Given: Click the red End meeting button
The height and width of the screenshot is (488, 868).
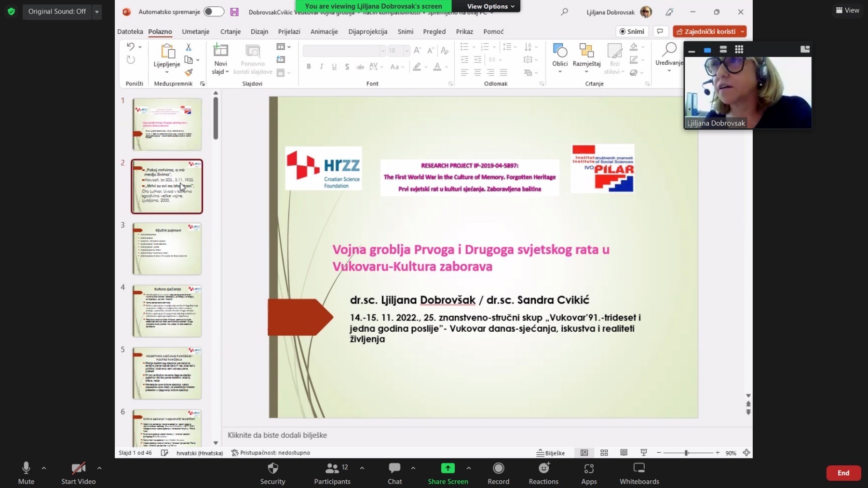Looking at the screenshot, I should (x=843, y=473).
